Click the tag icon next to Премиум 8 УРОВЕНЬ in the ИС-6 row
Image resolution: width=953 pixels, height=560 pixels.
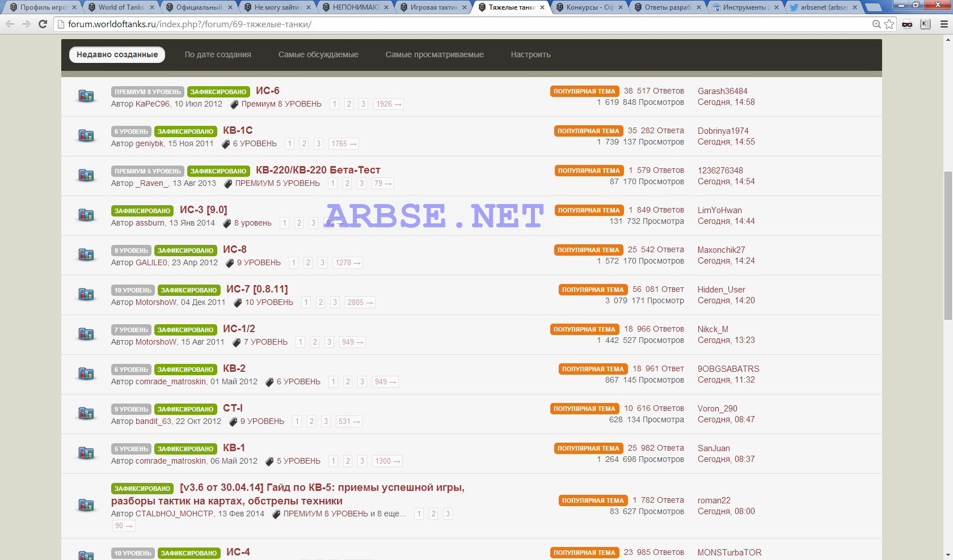pyautogui.click(x=234, y=104)
